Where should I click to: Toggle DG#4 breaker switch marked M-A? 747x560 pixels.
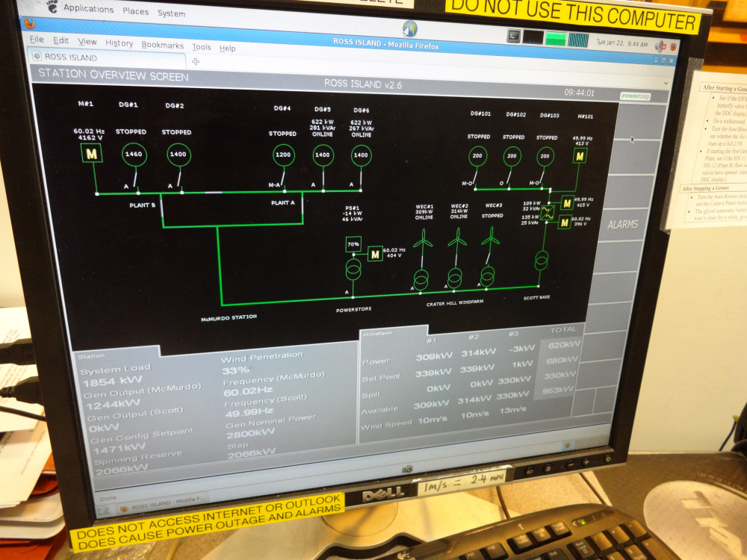(x=283, y=179)
